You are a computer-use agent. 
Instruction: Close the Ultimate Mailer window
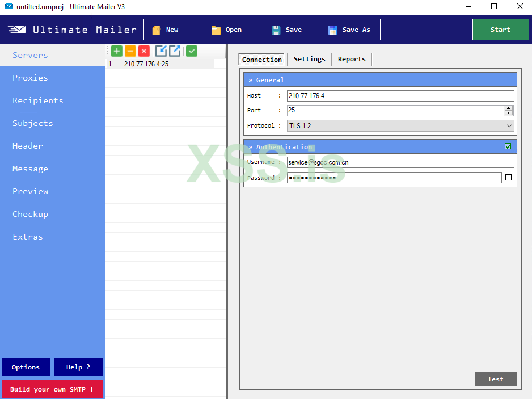tap(520, 6)
